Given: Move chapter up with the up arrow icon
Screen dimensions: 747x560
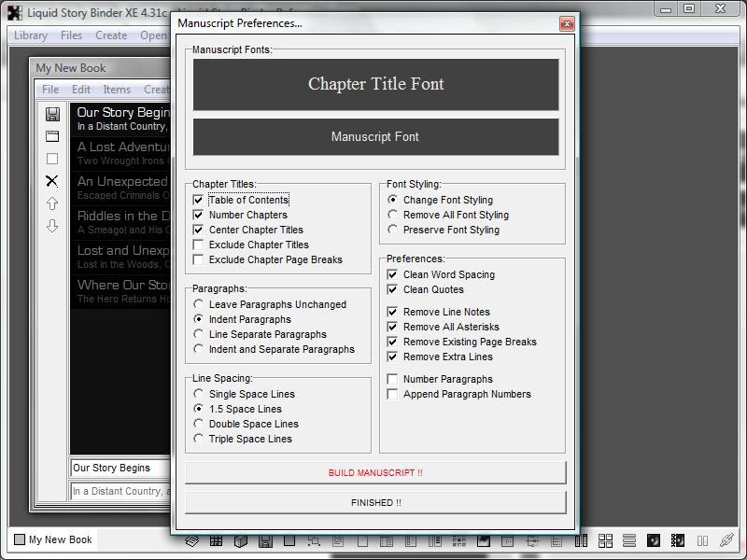Looking at the screenshot, I should (x=52, y=203).
